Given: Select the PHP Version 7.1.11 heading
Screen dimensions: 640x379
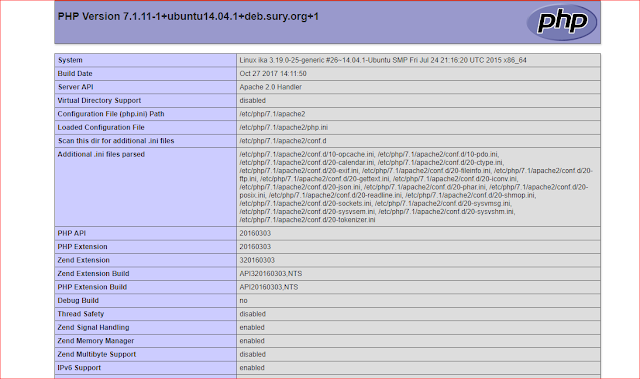Looking at the screenshot, I should (188, 17).
